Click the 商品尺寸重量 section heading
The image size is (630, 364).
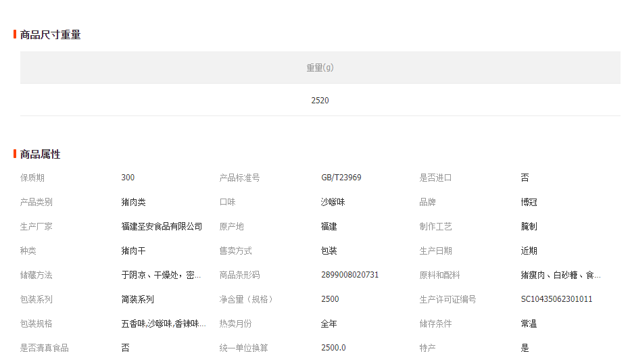50,34
